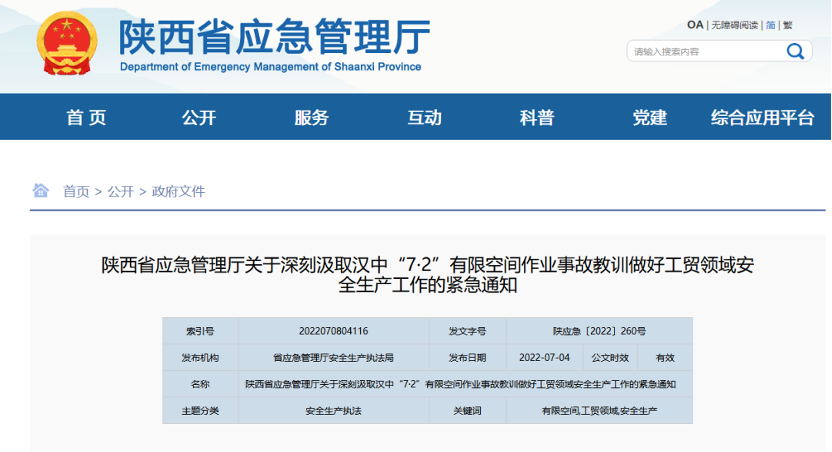
Task: Click the magnifying glass search icon
Action: pyautogui.click(x=795, y=51)
